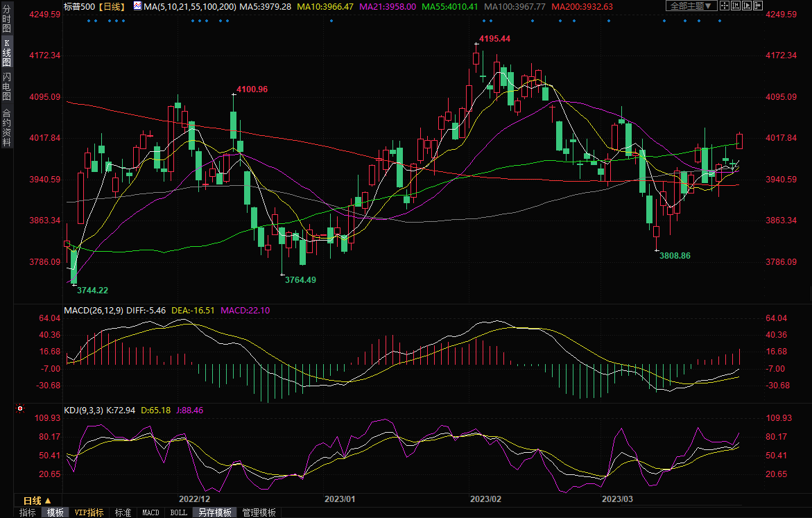This screenshot has width=812, height=518.
Task: Open 管理模板 template manager
Action: pos(259,512)
